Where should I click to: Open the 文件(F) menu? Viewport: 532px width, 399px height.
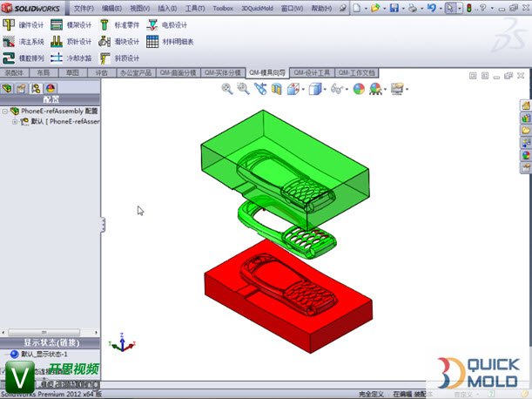click(84, 8)
